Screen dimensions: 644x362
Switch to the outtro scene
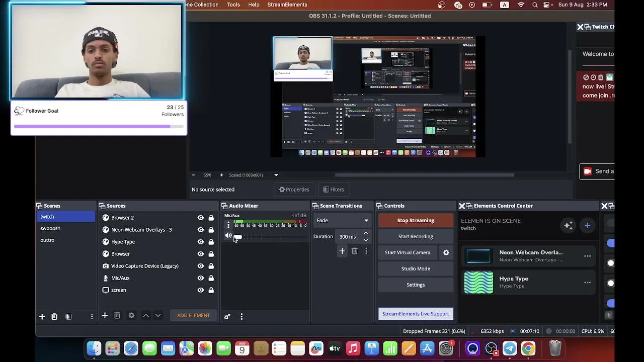(x=65, y=240)
